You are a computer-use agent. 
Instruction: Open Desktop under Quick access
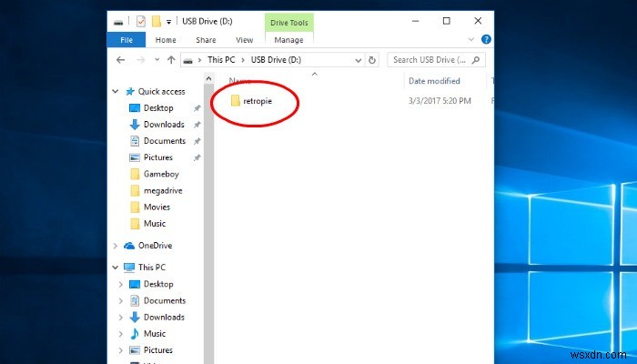point(158,108)
